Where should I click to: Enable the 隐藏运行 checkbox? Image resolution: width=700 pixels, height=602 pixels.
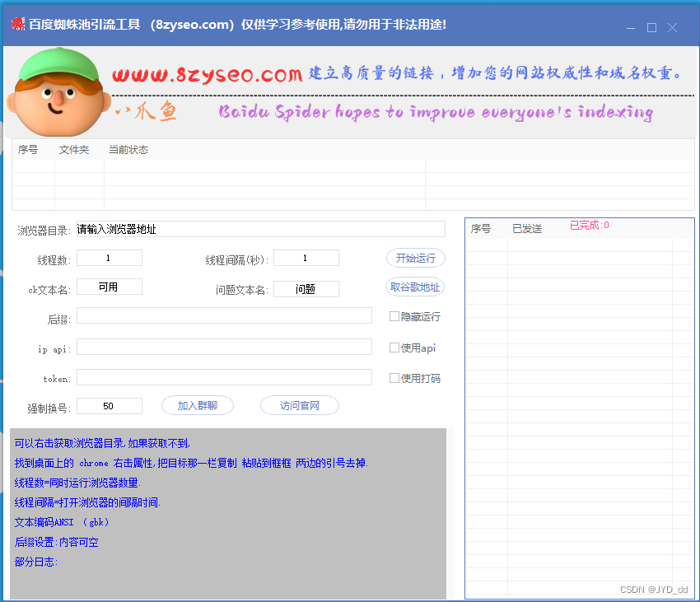[x=394, y=316]
